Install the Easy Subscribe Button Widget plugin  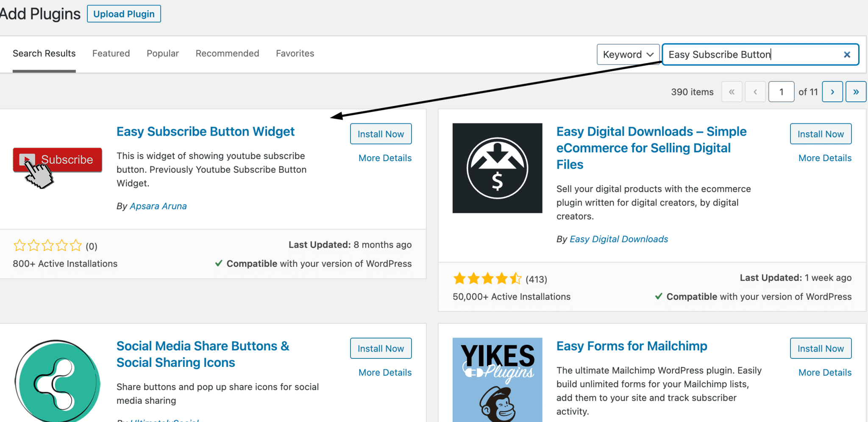381,134
